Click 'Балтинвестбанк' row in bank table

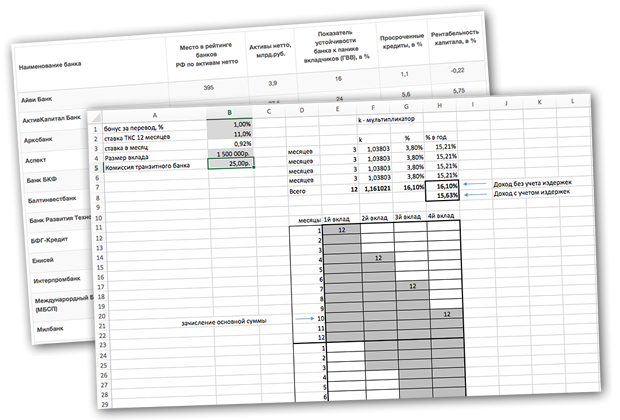[52, 199]
